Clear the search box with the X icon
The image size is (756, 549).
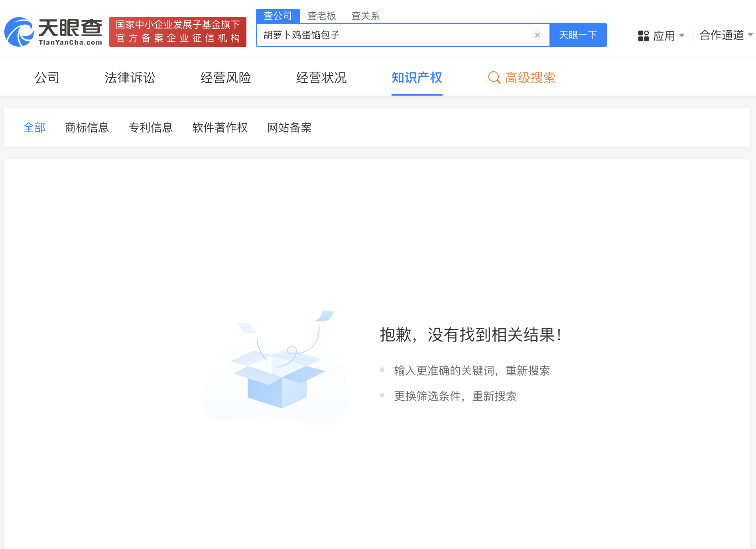pos(537,35)
